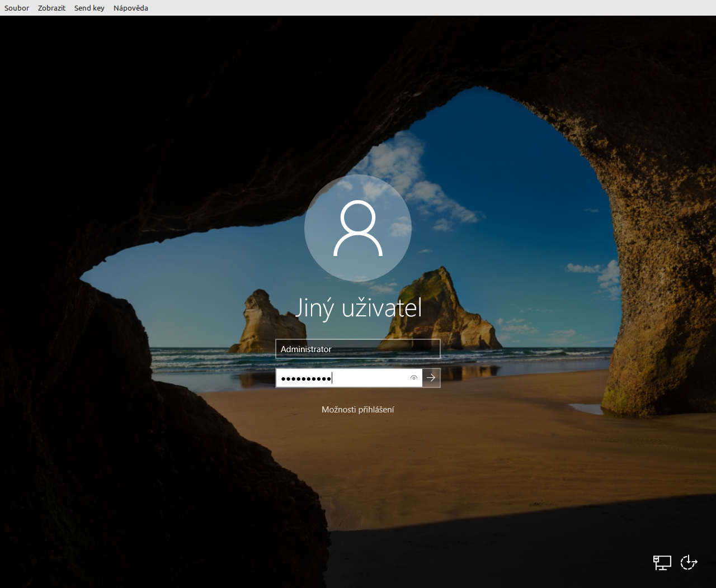This screenshot has height=588, width=716.
Task: Open Možnosti přihlášení sign-in options
Action: (357, 409)
